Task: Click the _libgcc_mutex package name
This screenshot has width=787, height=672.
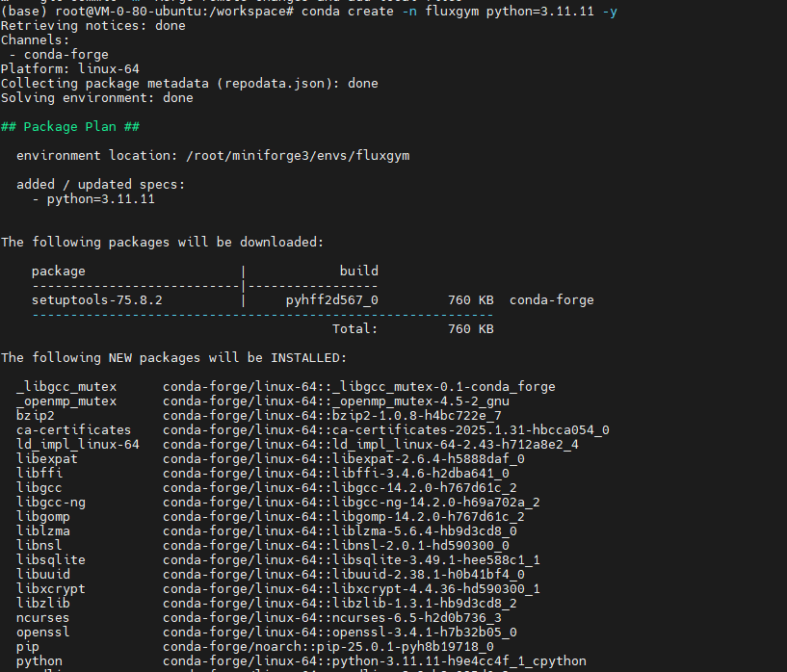Action: pos(66,387)
